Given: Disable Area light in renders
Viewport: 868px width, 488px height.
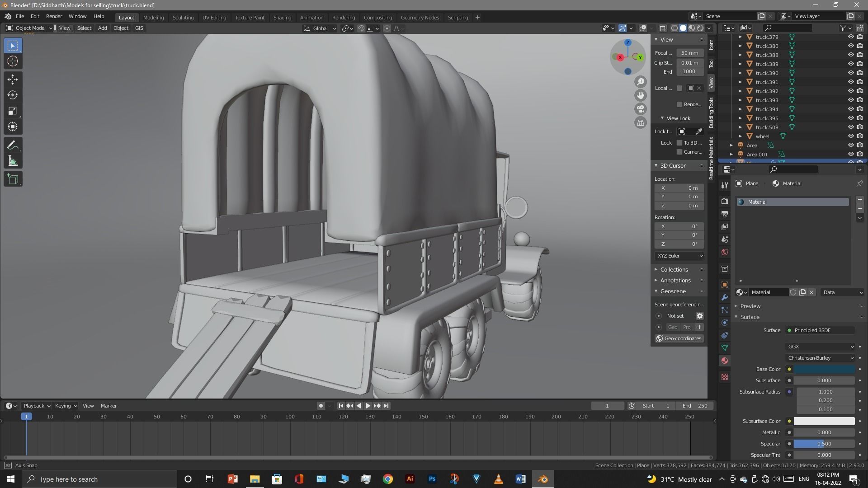Looking at the screenshot, I should tap(859, 145).
